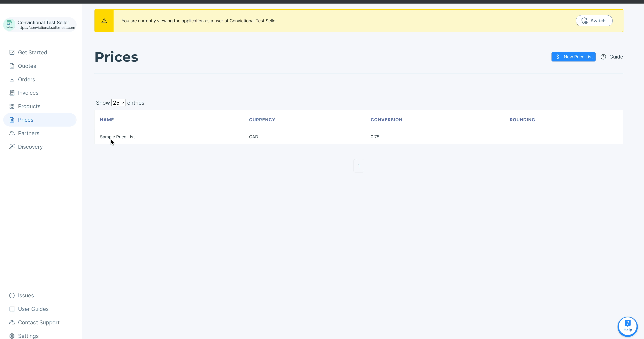Click the dollar sign icon on New Price List
The width and height of the screenshot is (644, 339).
pyautogui.click(x=558, y=57)
